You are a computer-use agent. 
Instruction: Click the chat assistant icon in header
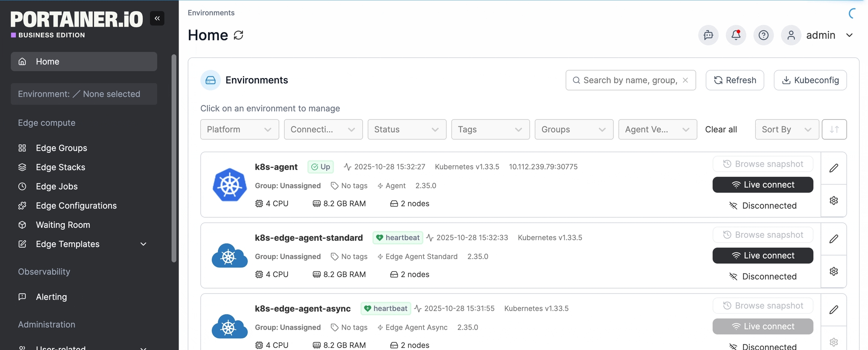click(x=708, y=35)
